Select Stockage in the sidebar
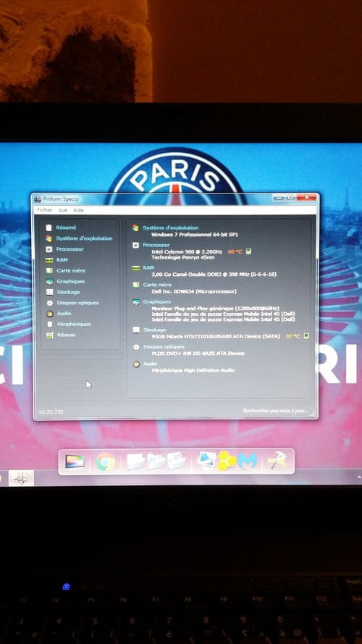 (x=68, y=292)
